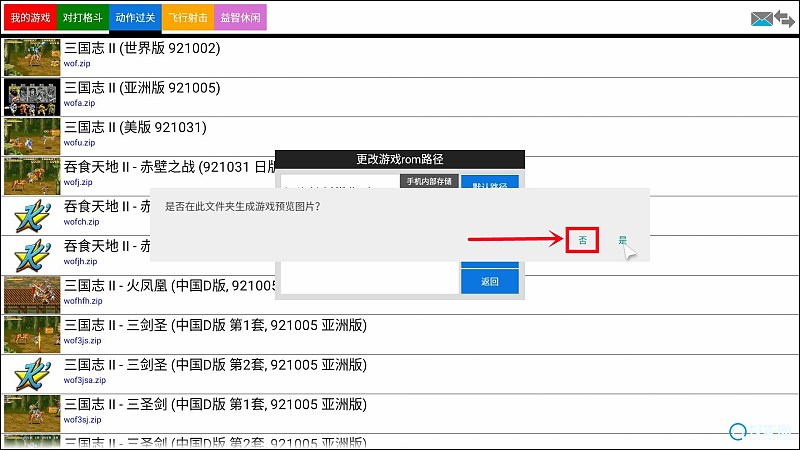Open the envelope message icon
Image resolution: width=800 pixels, height=450 pixels.
tap(762, 19)
